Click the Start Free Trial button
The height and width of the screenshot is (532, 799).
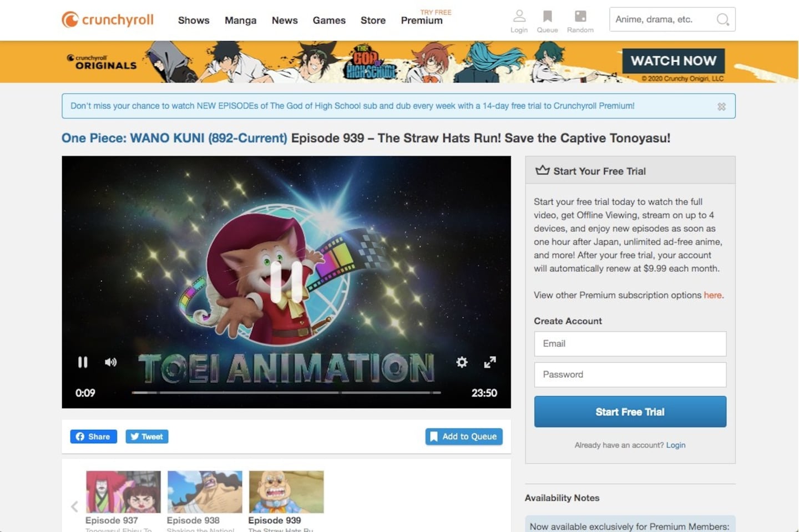[630, 412]
